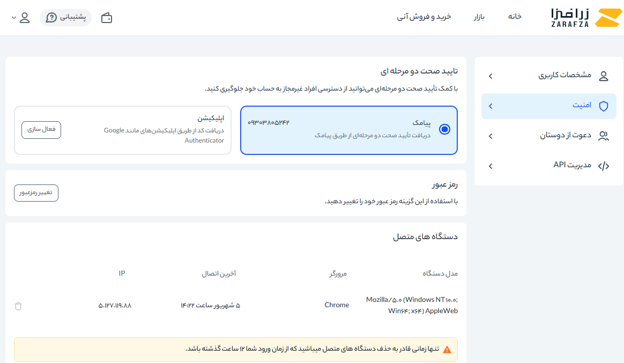The height and width of the screenshot is (363, 624).
Task: Click the ۵ شهریور last connection cell
Action: click(210, 305)
